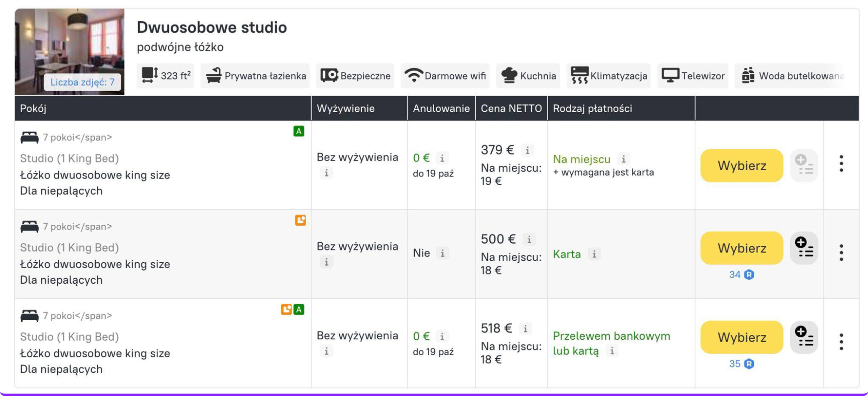Click the 34 reward points link
The height and width of the screenshot is (396, 868).
741,275
